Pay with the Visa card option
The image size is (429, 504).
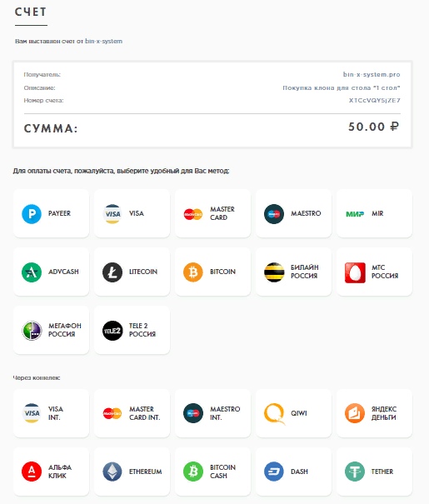click(x=132, y=213)
